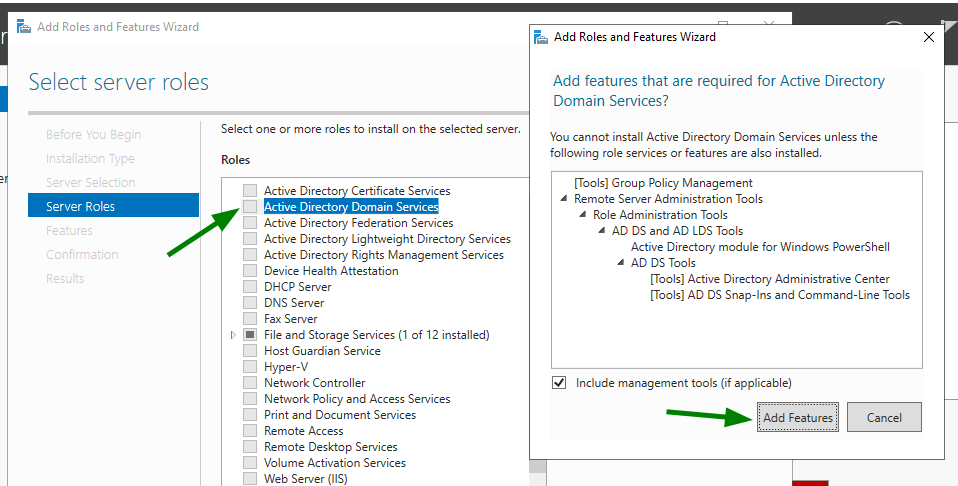Open the Installation Type step
958x486 pixels.
pos(90,158)
